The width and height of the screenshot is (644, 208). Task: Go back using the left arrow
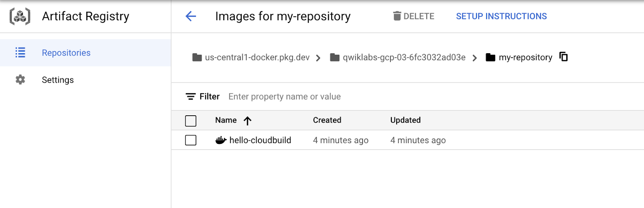pyautogui.click(x=191, y=17)
